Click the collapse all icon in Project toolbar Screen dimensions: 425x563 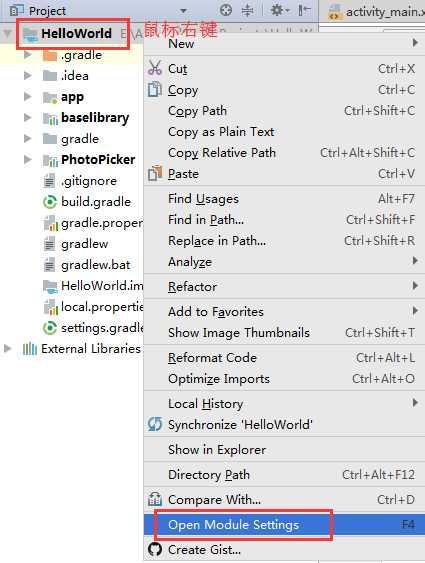click(247, 10)
